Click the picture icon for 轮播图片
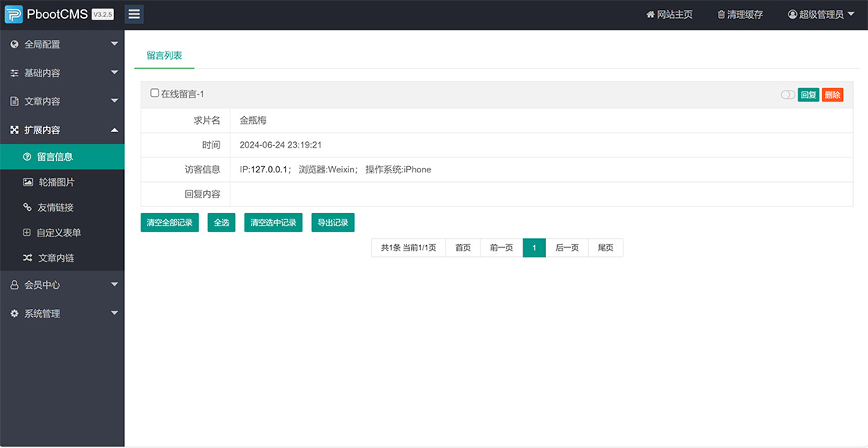Image resolution: width=868 pixels, height=448 pixels. 27,182
